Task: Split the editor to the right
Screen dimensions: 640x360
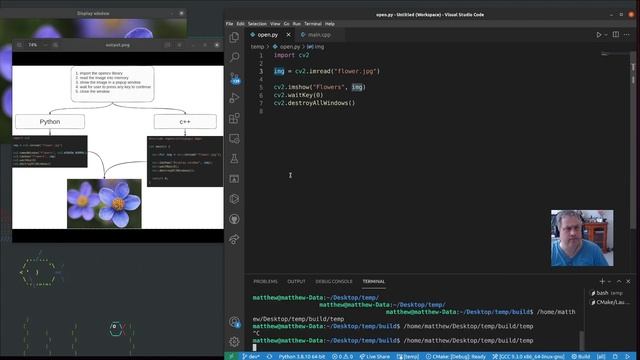Action: click(x=616, y=35)
